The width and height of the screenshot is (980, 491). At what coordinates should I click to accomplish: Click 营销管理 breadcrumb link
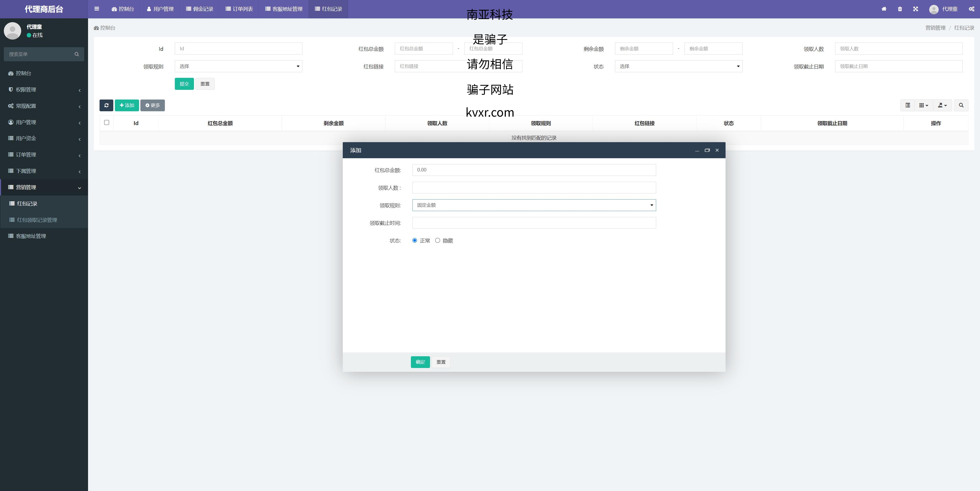coord(935,28)
